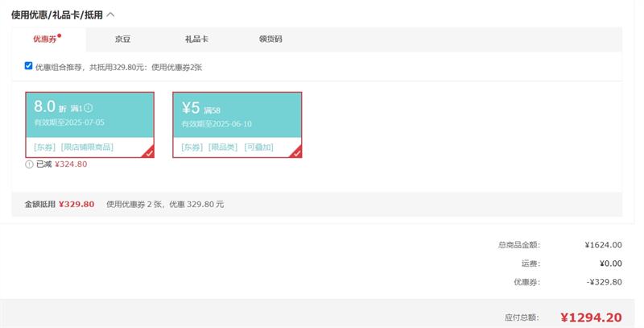Screen dimensions: 644x328
Task: Click the 应付总额 ¥1294.20 total
Action: (x=591, y=318)
